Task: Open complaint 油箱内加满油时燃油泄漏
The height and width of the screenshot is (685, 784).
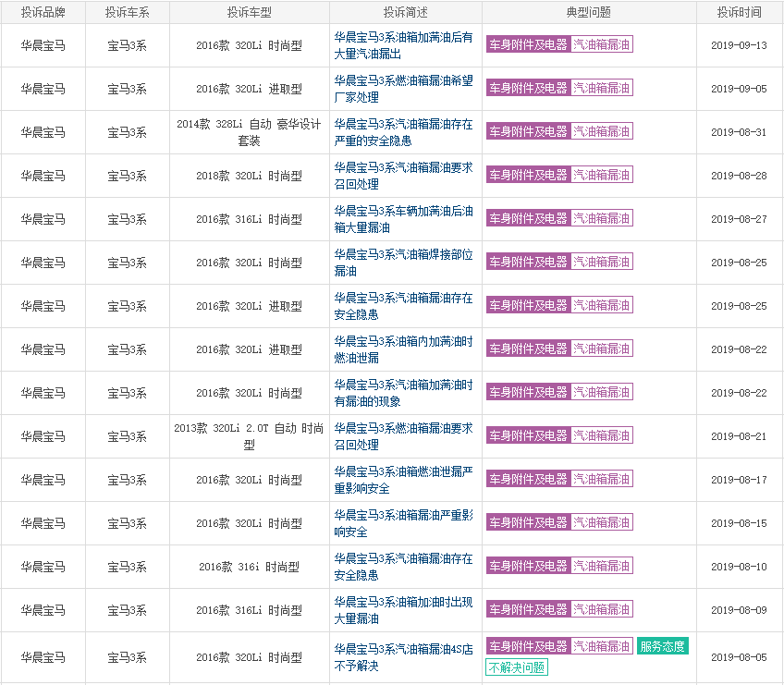Action: pyautogui.click(x=403, y=349)
